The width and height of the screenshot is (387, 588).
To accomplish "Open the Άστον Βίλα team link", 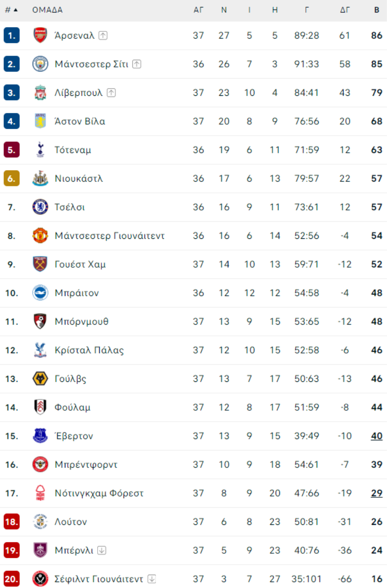I will point(80,122).
